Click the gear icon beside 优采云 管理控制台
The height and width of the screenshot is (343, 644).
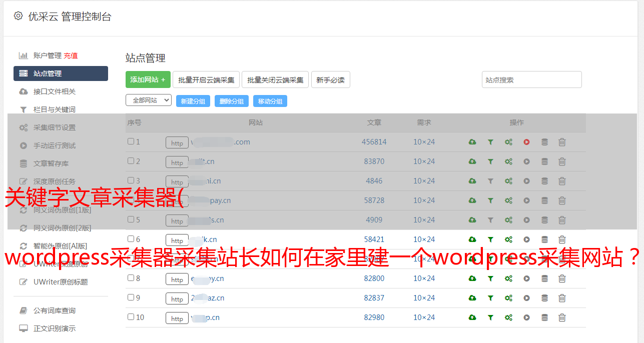click(x=18, y=16)
